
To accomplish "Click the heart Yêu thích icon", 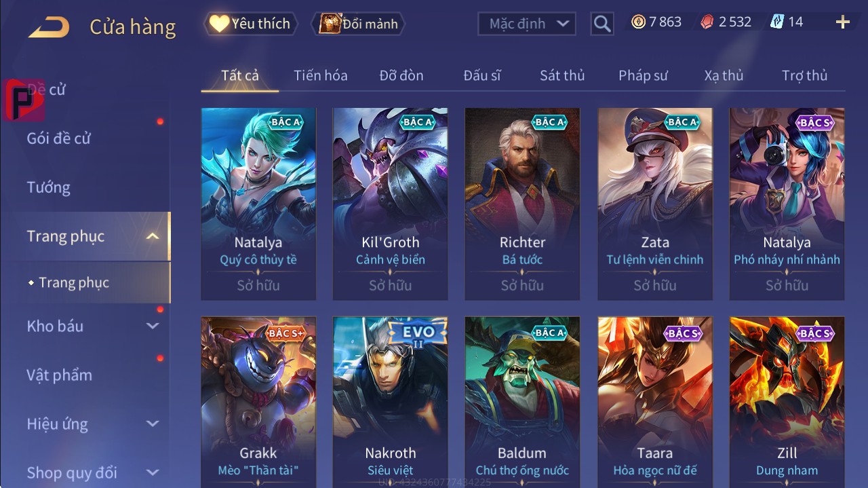I will 219,24.
